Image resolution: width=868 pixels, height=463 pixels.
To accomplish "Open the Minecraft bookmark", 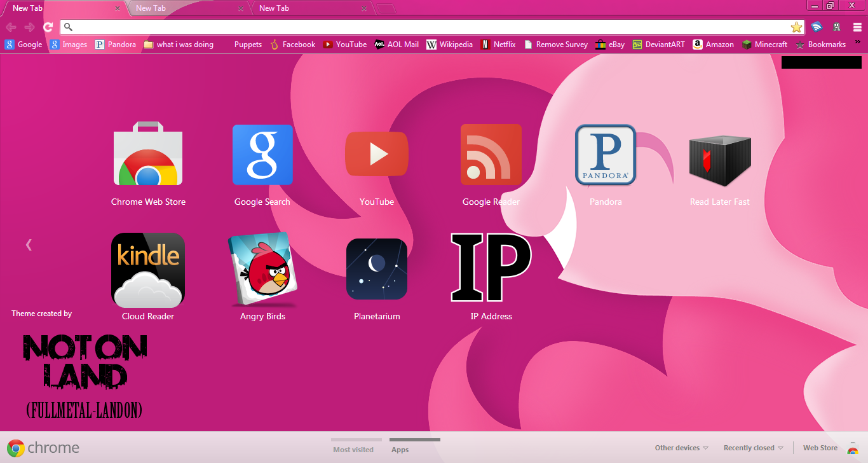I will [x=764, y=45].
